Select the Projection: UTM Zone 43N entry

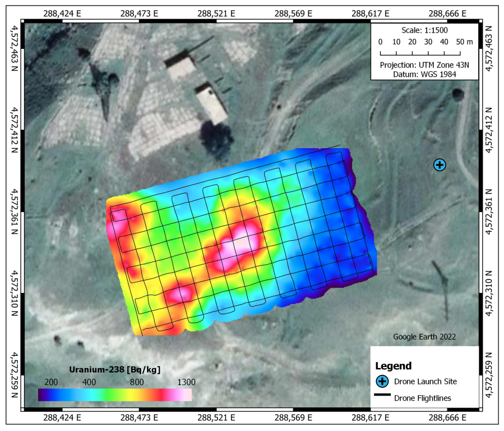[x=425, y=64]
